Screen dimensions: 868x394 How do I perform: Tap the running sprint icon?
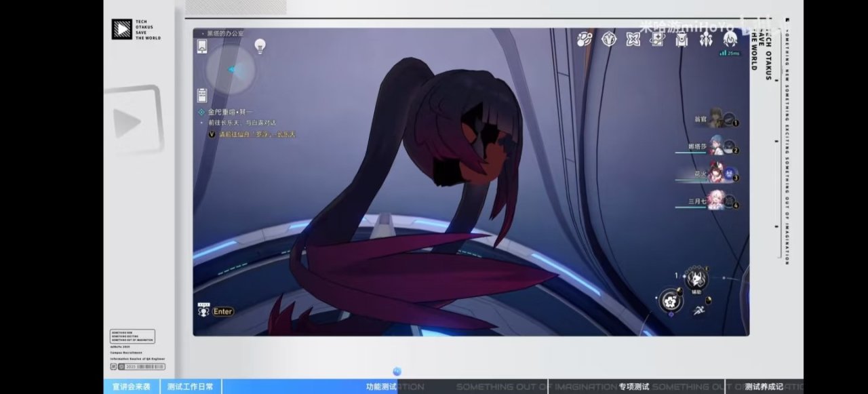(x=698, y=311)
